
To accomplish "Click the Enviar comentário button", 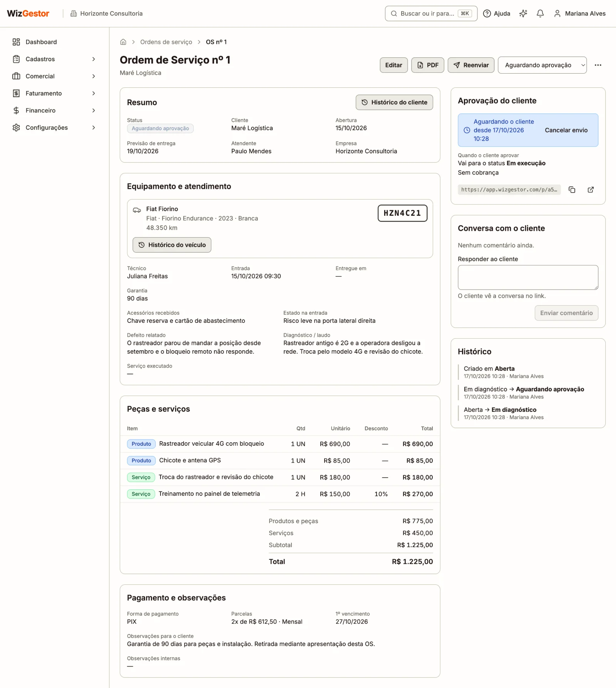I will point(566,313).
